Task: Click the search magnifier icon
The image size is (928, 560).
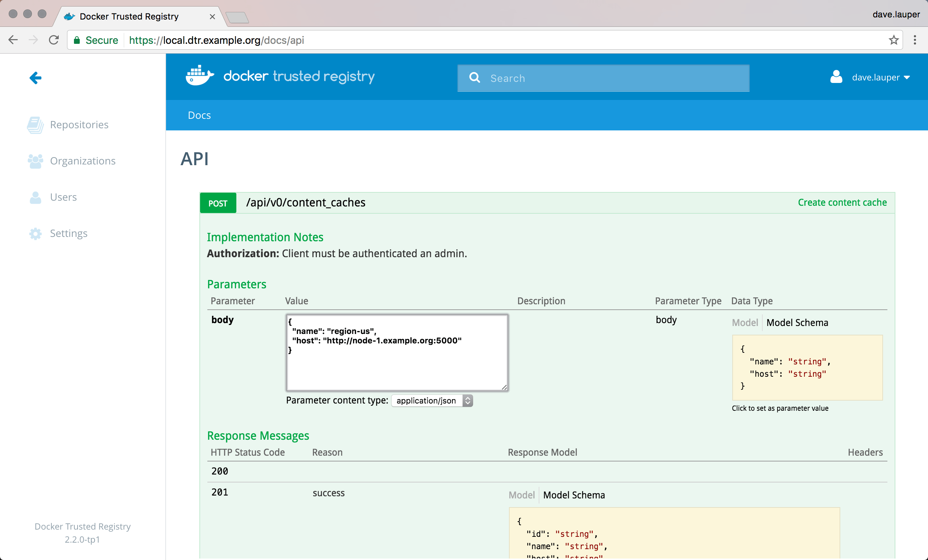Action: click(475, 78)
